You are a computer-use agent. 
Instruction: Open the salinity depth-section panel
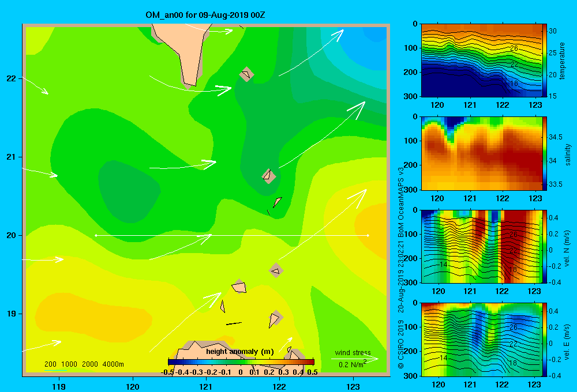[x=482, y=153]
